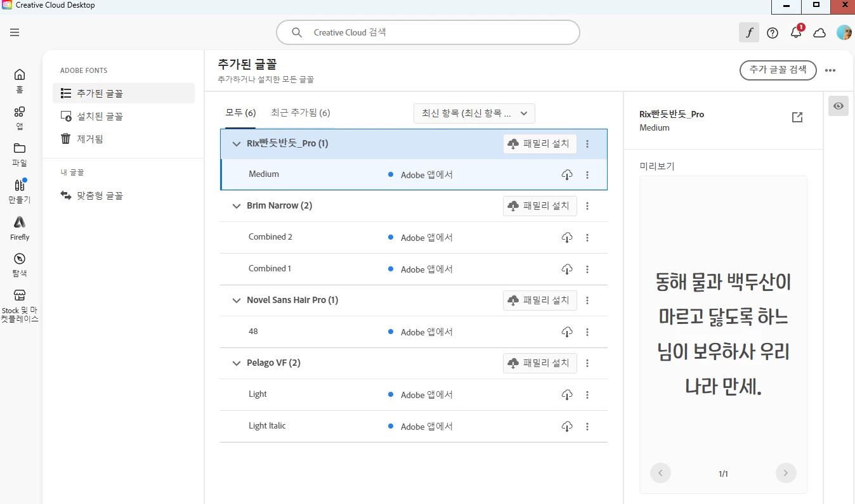The image size is (855, 504).
Task: Click the Korean font preview sample
Action: [724, 333]
